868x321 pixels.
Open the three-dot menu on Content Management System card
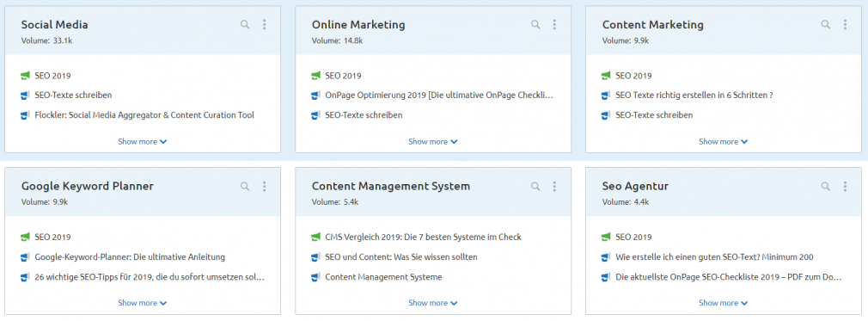coord(554,186)
